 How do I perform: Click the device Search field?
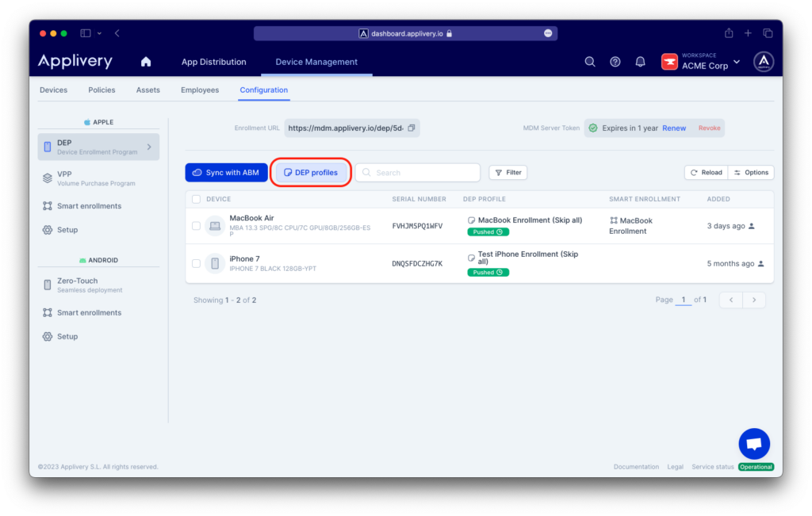click(417, 172)
